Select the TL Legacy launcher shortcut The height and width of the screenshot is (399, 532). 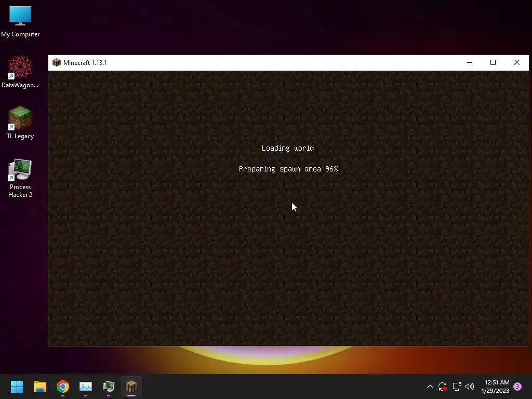[x=20, y=123]
